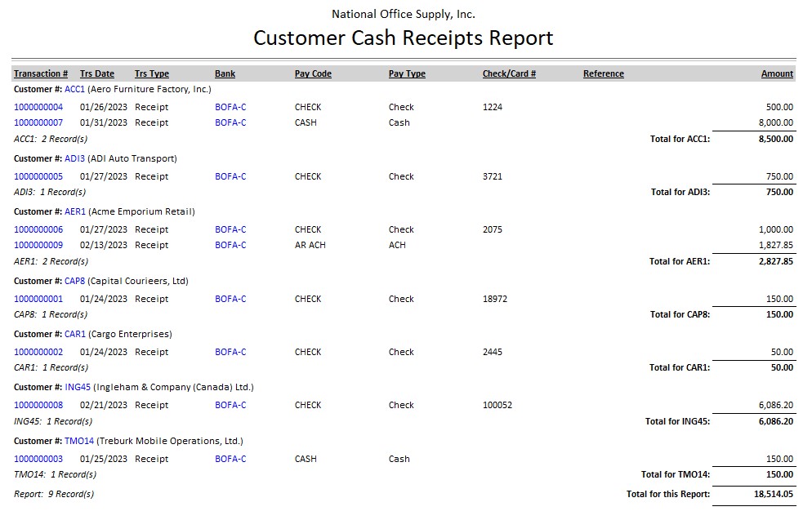Click the Check/Card # column header
The height and width of the screenshot is (520, 812).
coord(509,73)
